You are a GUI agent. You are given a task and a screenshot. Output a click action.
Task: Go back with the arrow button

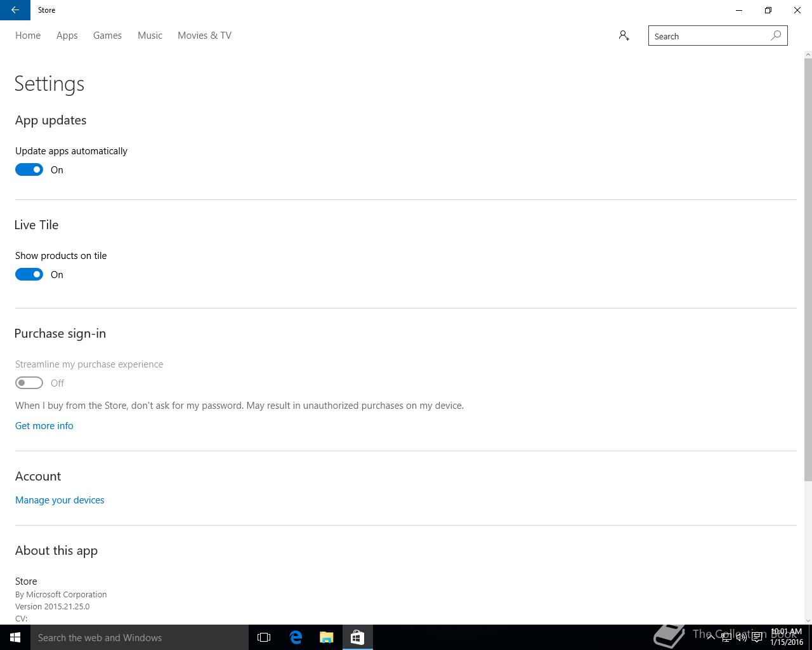15,10
